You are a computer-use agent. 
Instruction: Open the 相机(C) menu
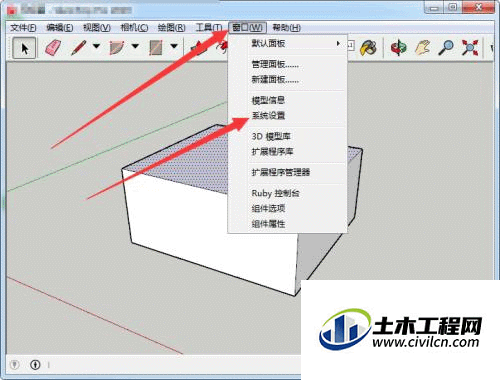pos(134,28)
